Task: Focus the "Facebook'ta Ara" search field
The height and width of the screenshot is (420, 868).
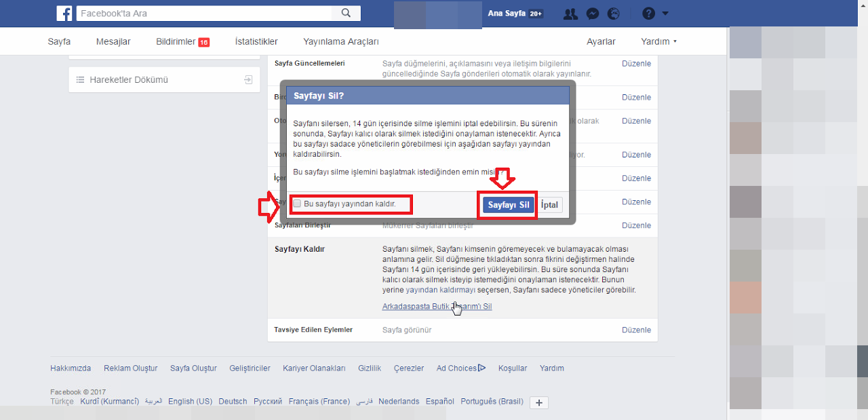Action: point(204,13)
